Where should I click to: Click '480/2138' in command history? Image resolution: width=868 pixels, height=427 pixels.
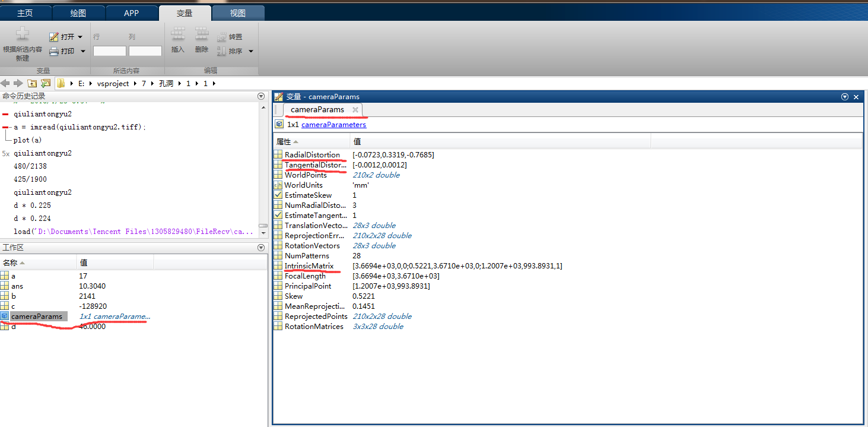point(30,166)
